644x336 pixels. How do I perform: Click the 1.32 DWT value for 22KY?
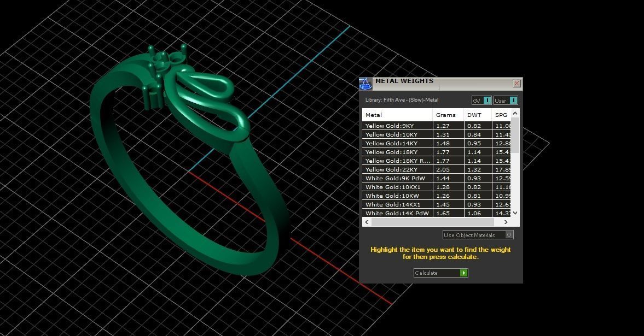(474, 169)
